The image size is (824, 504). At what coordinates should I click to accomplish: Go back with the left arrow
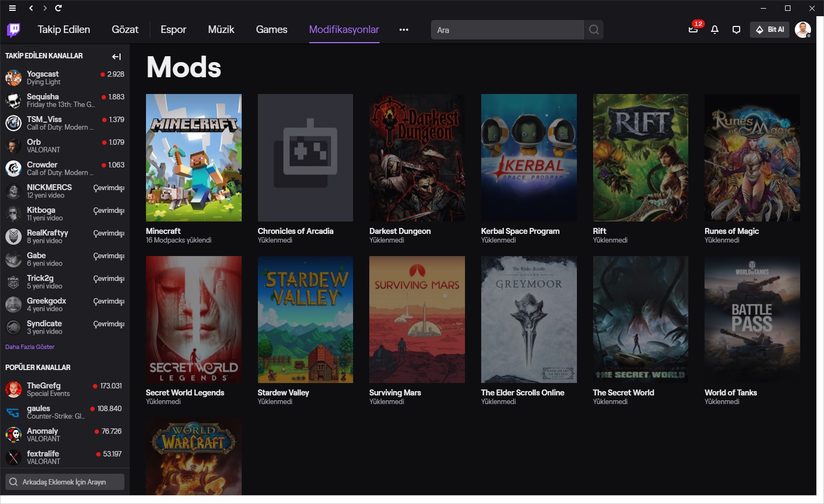[x=31, y=8]
